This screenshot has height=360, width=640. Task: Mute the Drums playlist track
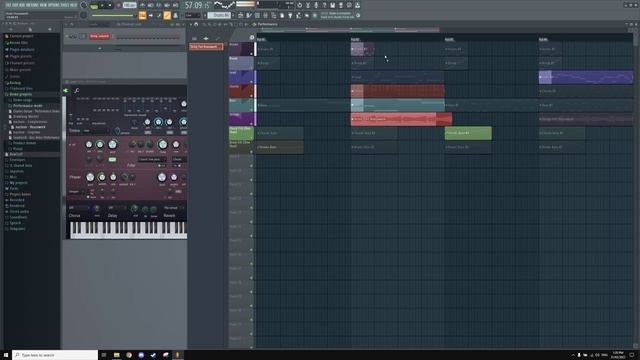point(252,53)
